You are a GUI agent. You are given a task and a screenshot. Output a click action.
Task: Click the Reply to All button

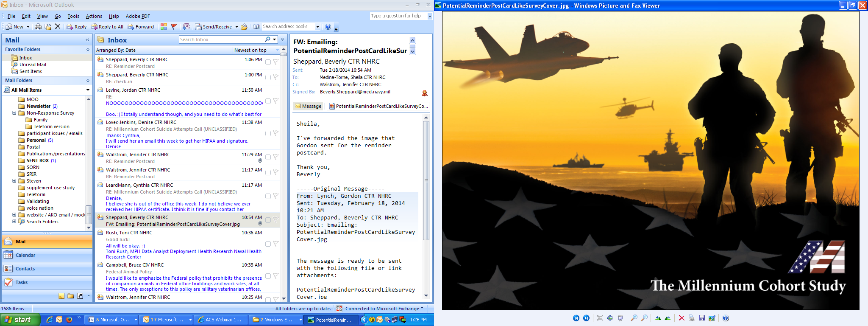[107, 27]
